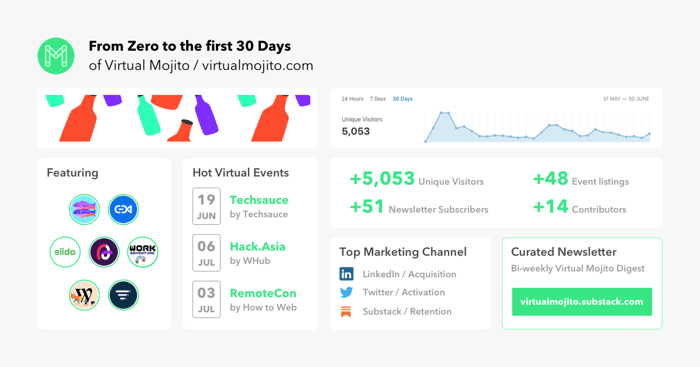Switch to the 24 Hours tab
Screen dimensions: 700x367
point(352,99)
